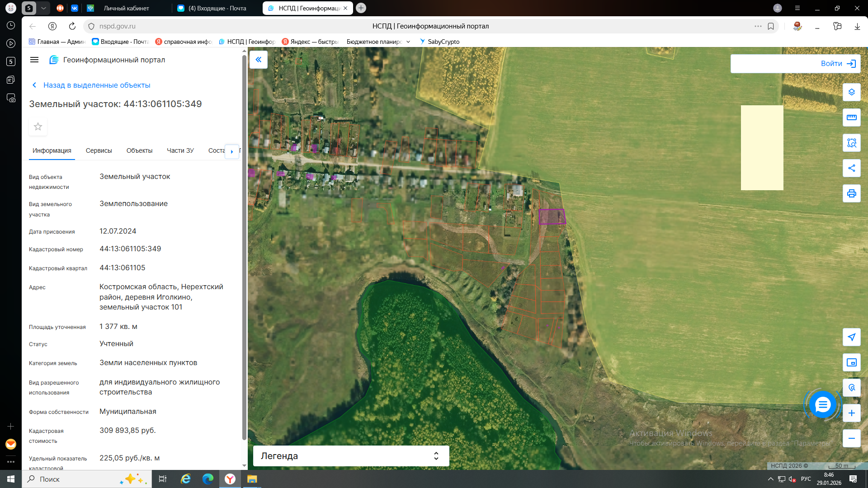Open a new browser tab with the plus button
This screenshot has height=488, width=868.
click(361, 8)
